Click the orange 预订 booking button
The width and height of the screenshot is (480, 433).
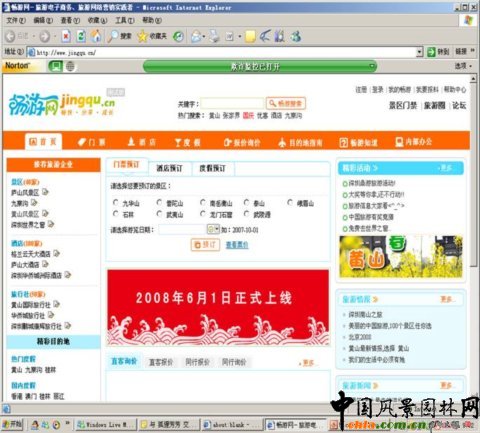coord(205,245)
